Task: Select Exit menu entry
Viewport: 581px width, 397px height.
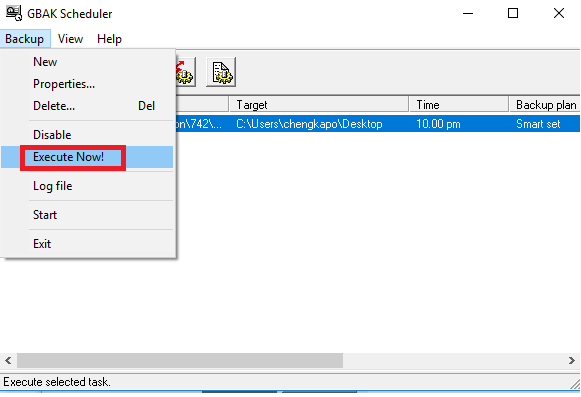Action: pos(87,244)
